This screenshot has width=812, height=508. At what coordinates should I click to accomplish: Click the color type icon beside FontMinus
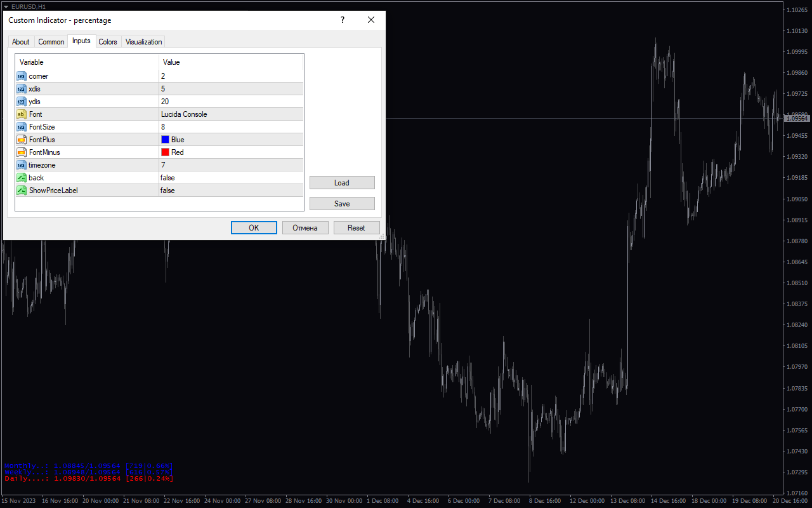click(22, 152)
